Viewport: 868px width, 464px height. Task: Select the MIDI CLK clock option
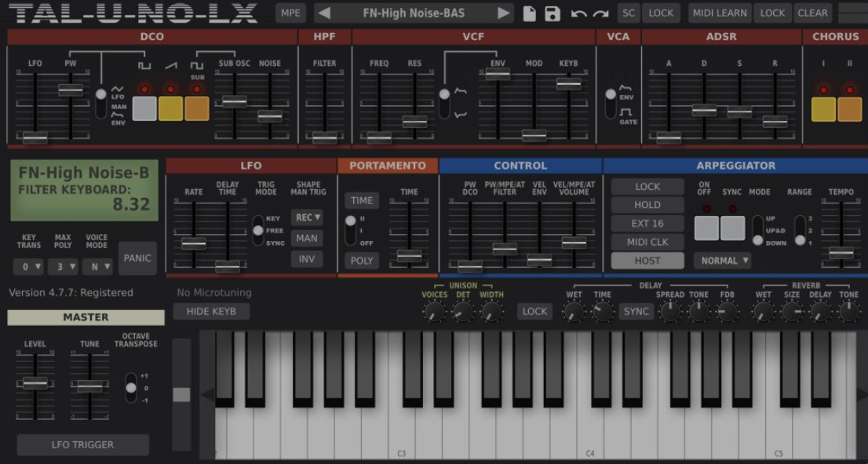click(647, 242)
